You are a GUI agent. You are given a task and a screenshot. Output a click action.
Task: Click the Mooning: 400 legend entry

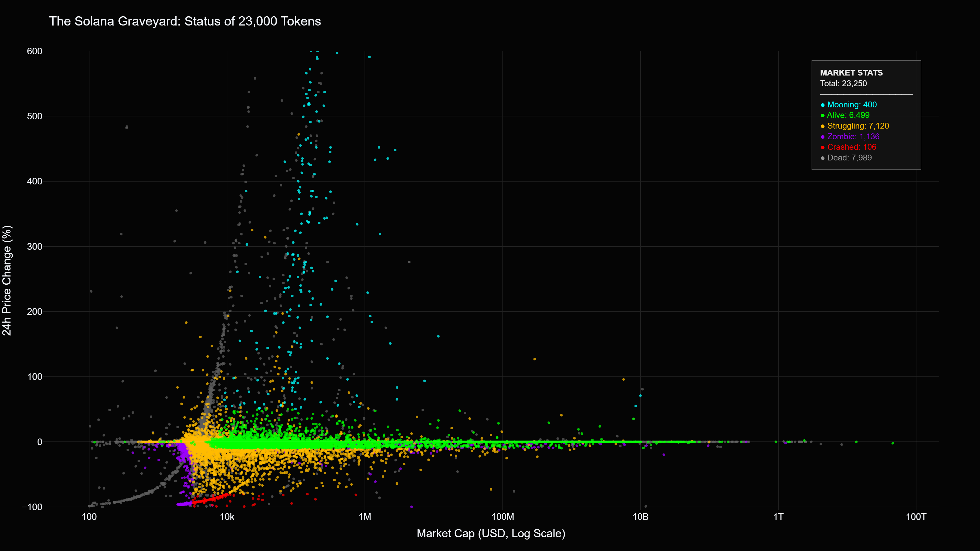[x=852, y=105]
